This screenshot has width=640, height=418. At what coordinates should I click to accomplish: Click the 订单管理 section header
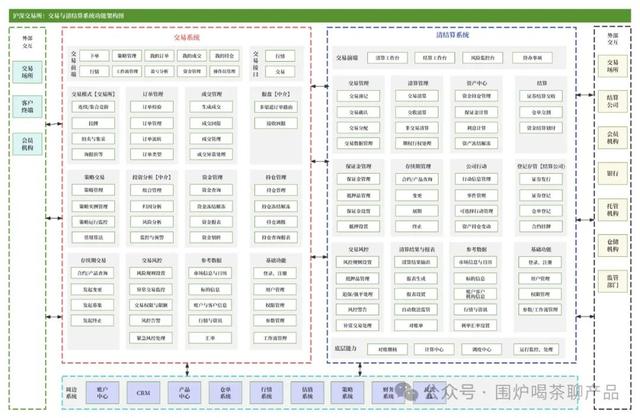pyautogui.click(x=153, y=94)
